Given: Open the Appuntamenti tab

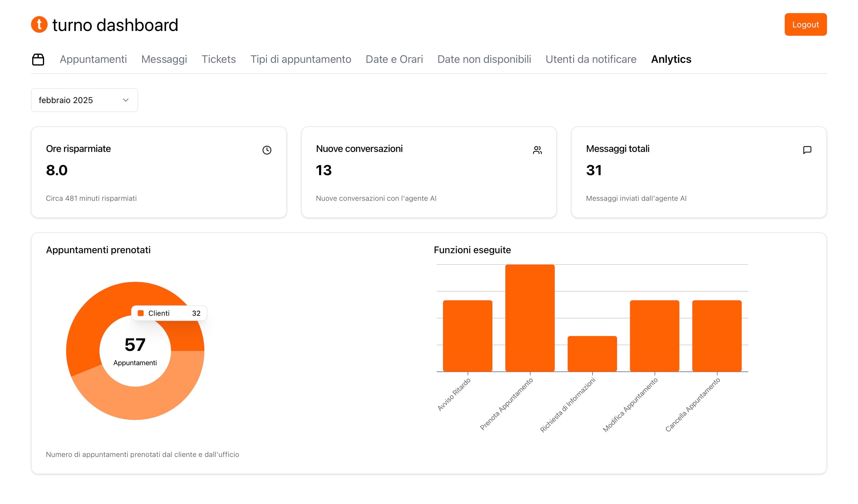Looking at the screenshot, I should [93, 59].
